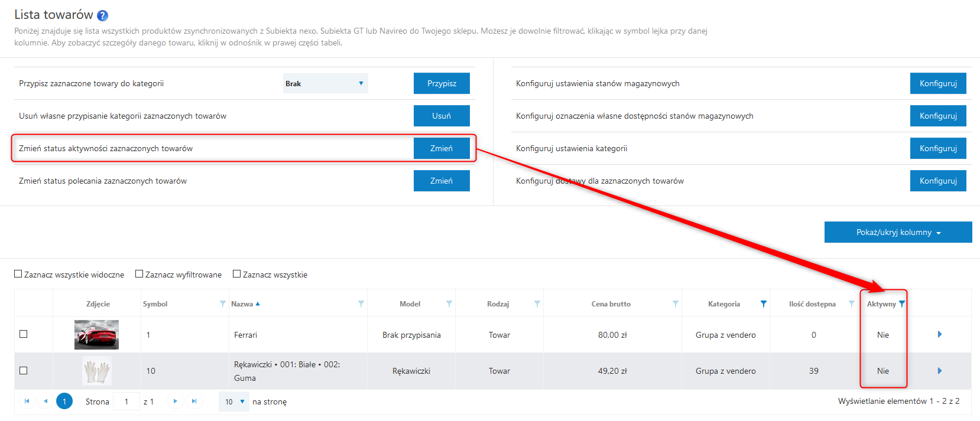Click Zmień for status polecania
The image size is (980, 421).
(442, 181)
